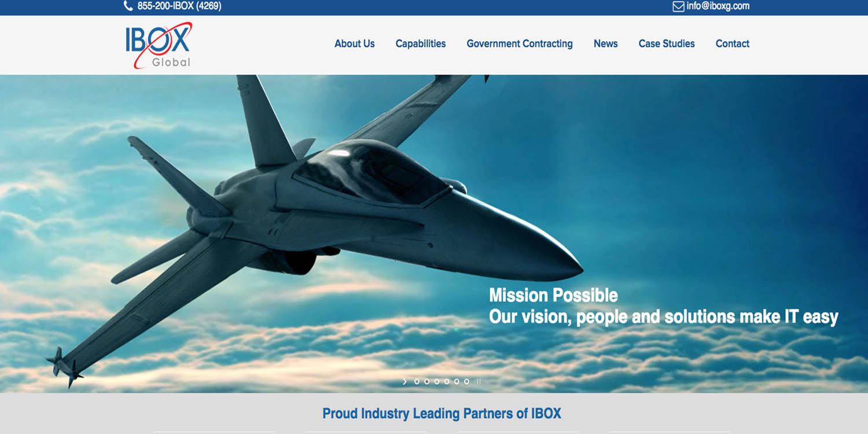The height and width of the screenshot is (434, 868).
Task: Open the Case Studies page
Action: point(667,43)
